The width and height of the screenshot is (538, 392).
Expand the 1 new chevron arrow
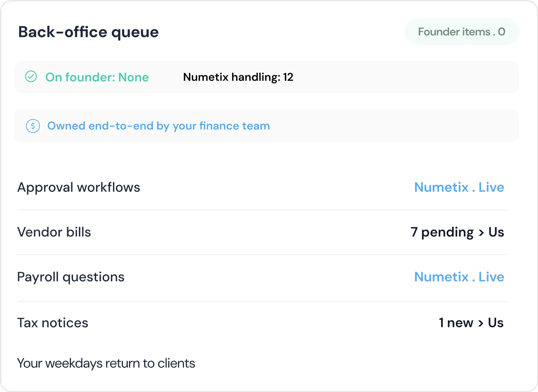point(481,323)
